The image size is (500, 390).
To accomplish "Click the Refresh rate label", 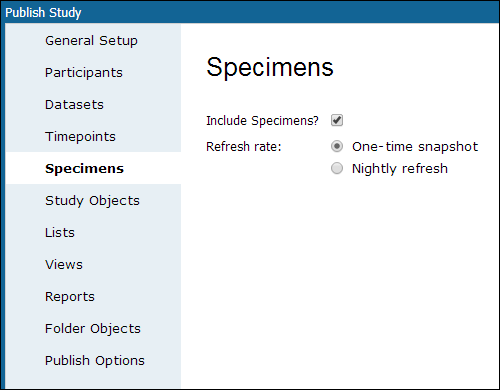I will 244,147.
